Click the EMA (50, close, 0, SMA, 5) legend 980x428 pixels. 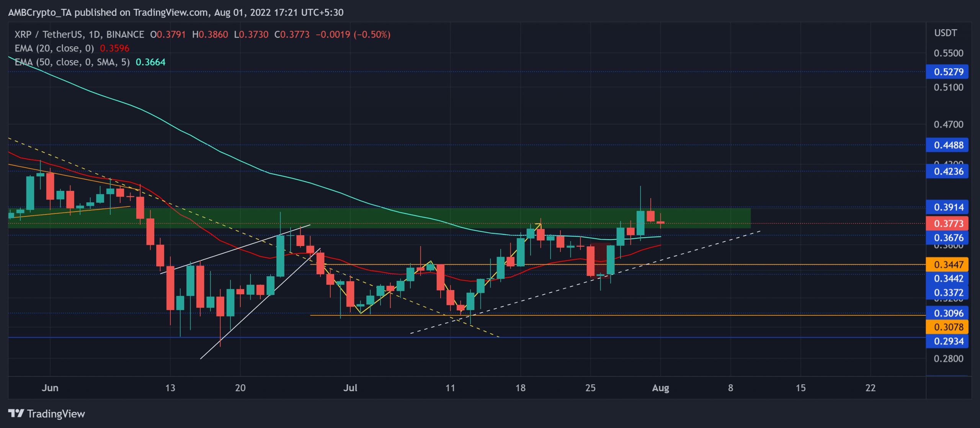point(72,62)
